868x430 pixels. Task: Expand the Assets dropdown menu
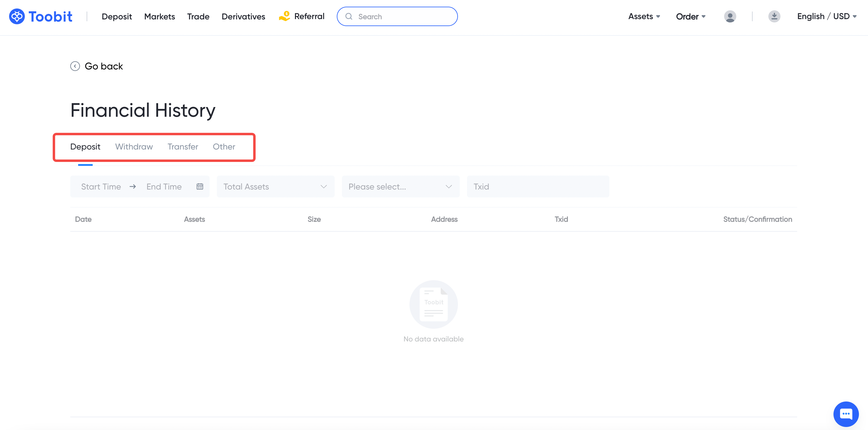pyautogui.click(x=644, y=16)
